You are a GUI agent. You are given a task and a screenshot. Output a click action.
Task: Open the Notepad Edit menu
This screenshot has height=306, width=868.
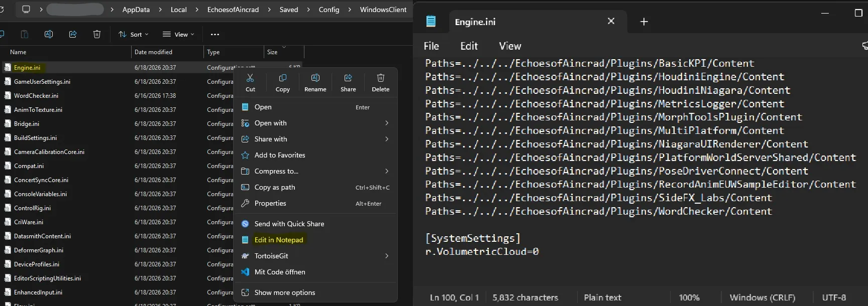pyautogui.click(x=469, y=46)
